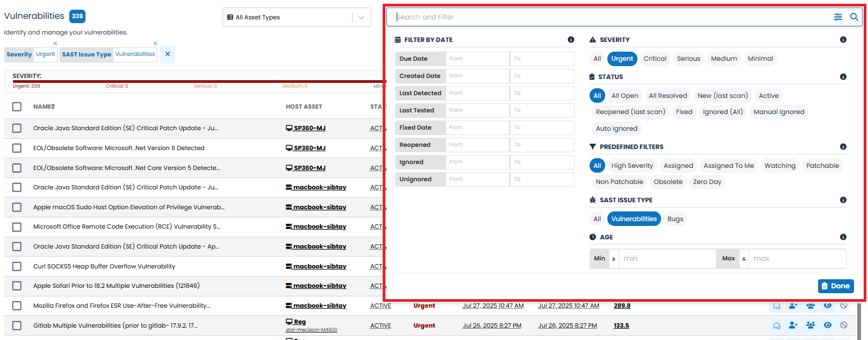Click the 133.5 score link in Gitlab row
The image size is (868, 340).
click(x=621, y=325)
